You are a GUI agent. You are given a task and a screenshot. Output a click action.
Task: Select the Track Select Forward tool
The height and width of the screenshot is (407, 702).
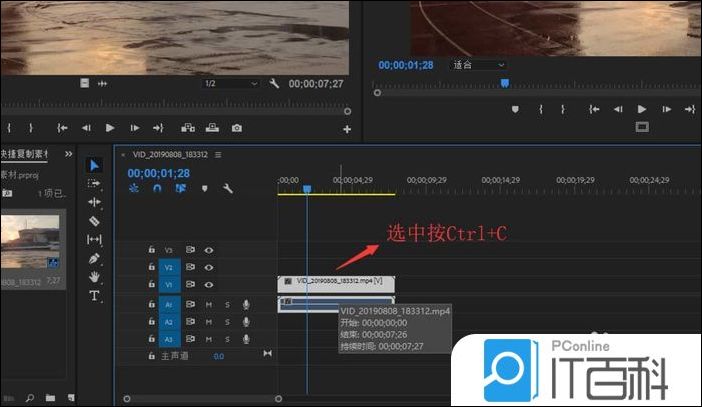94,184
